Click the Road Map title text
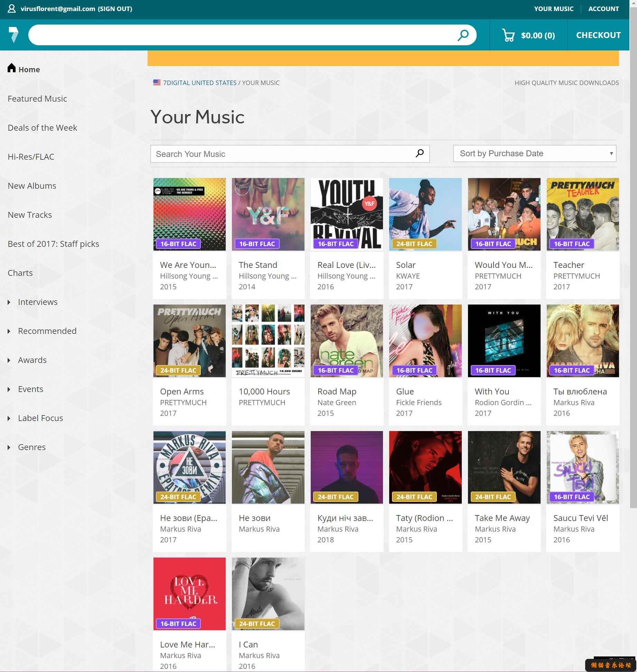The image size is (637, 672). pos(337,392)
